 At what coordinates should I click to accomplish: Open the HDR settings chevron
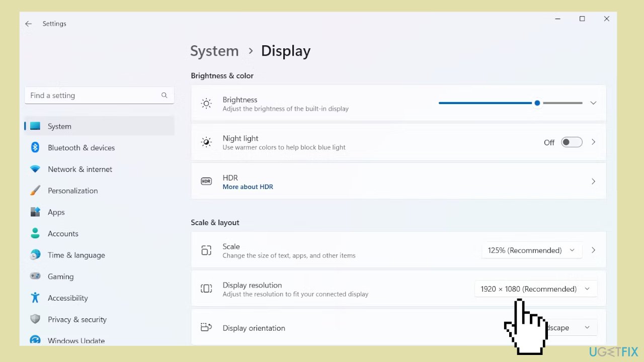593,182
